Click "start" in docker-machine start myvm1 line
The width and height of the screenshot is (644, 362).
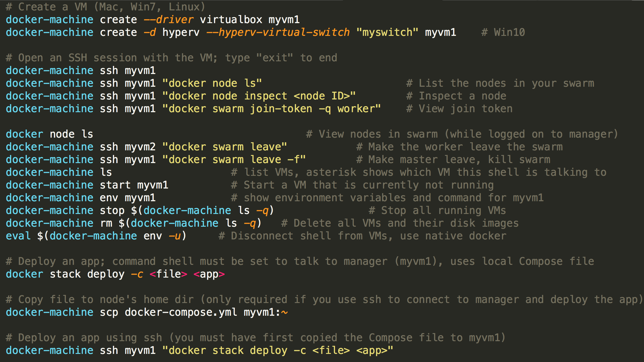coord(115,185)
